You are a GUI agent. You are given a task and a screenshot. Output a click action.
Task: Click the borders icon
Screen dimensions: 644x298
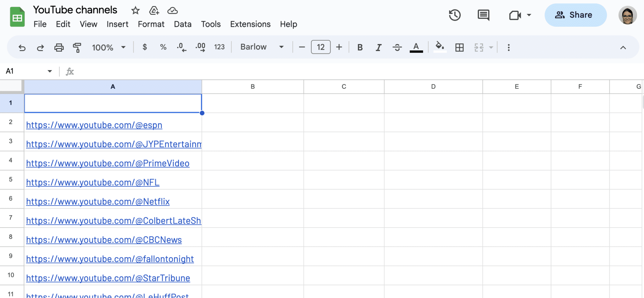459,48
